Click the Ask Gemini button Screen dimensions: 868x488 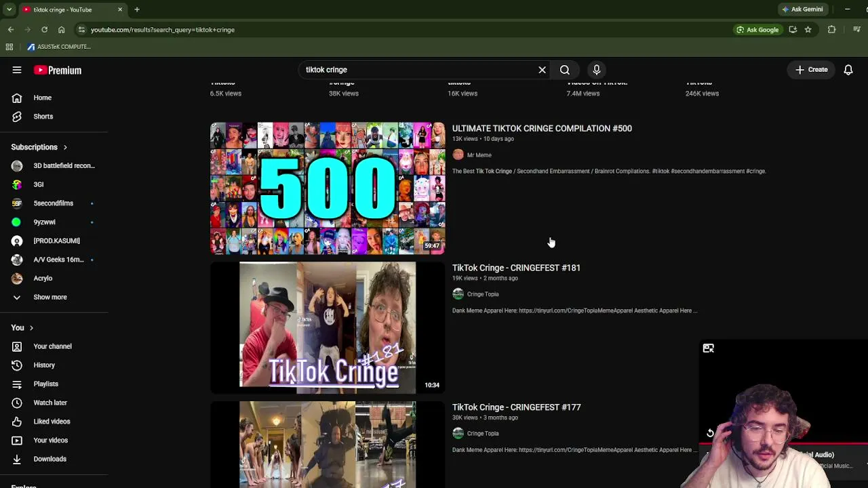(x=802, y=9)
